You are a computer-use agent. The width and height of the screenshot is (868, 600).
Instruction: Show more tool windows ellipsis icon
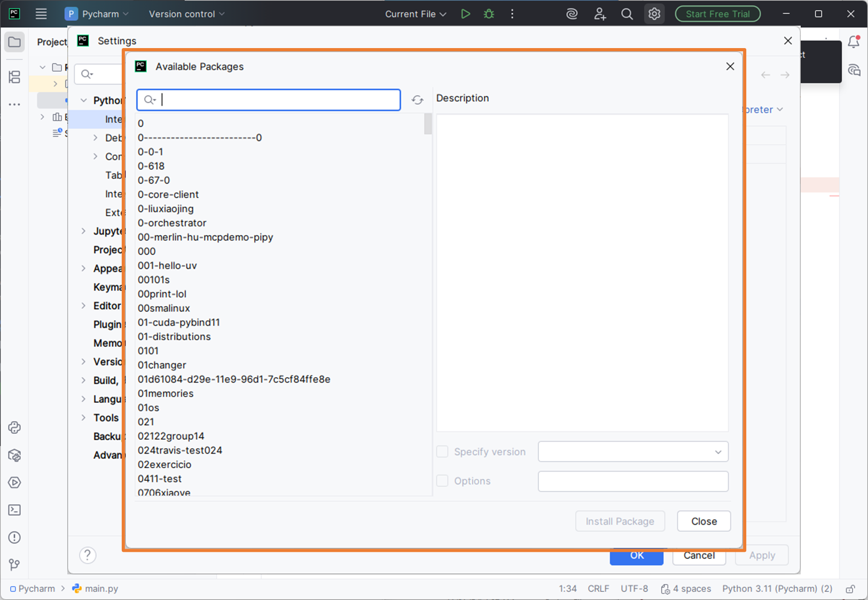pyautogui.click(x=14, y=104)
